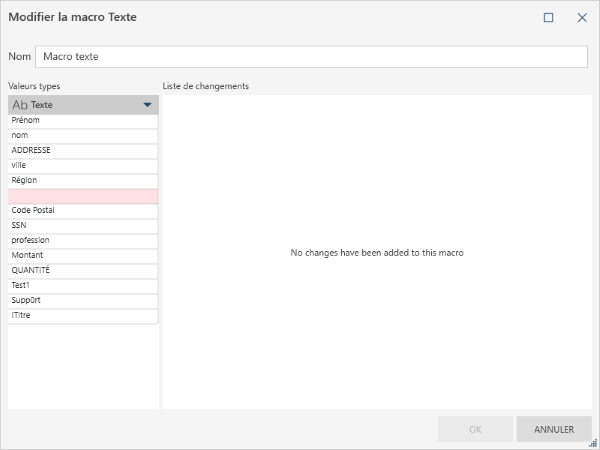Select the Supp0rt value
The height and width of the screenshot is (450, 600).
coord(83,301)
